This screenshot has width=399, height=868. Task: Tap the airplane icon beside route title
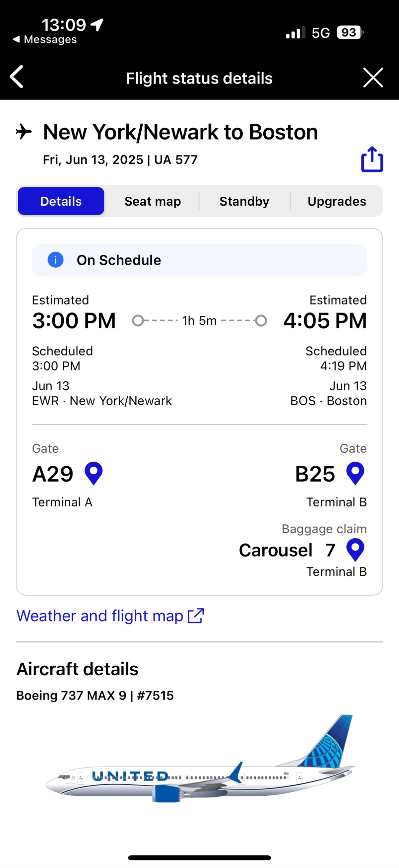(24, 132)
